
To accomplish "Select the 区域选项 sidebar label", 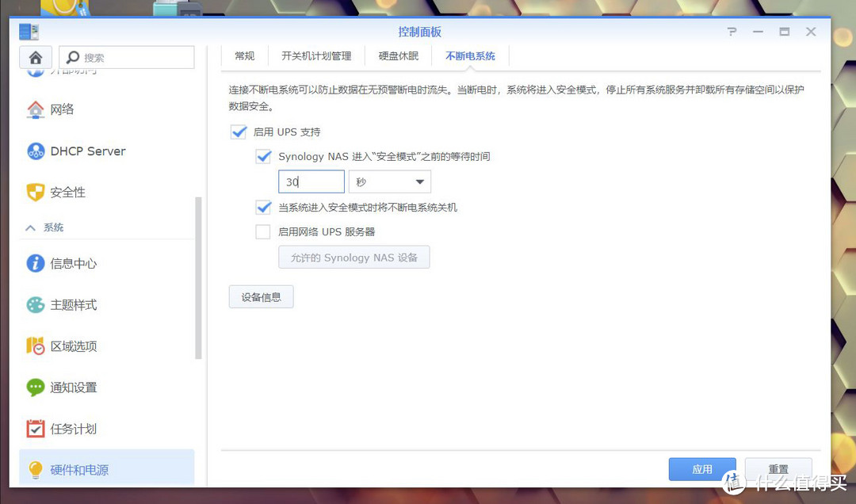I will pyautogui.click(x=74, y=346).
